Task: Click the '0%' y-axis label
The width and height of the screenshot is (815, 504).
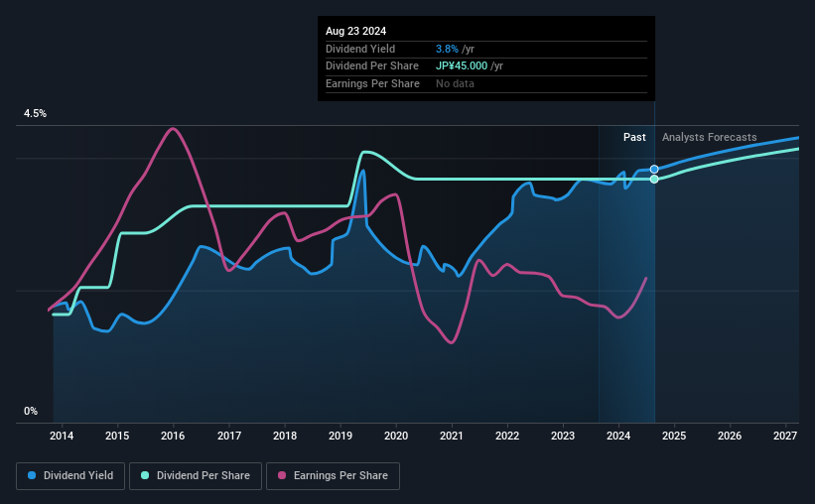Action: (31, 411)
